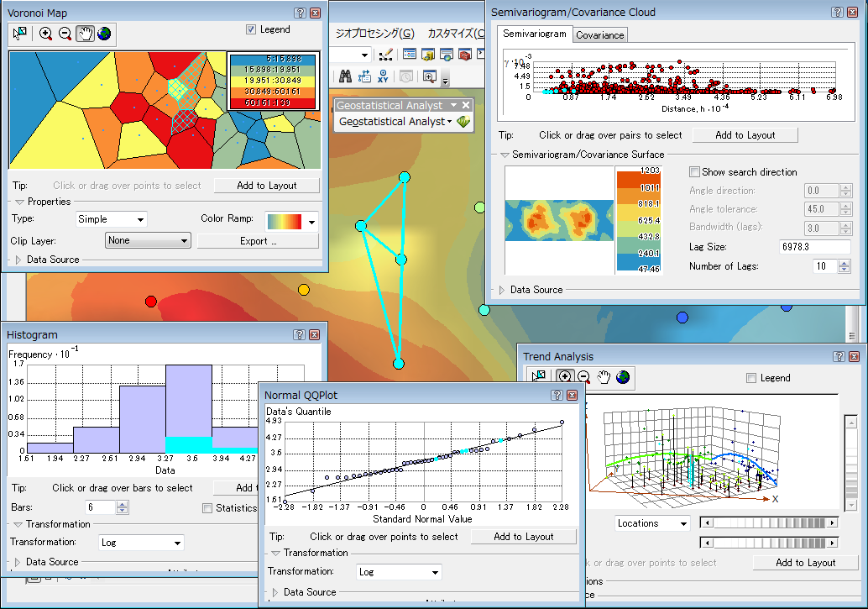This screenshot has height=609, width=868.
Task: Change the Clip Layer from None
Action: tap(148, 239)
